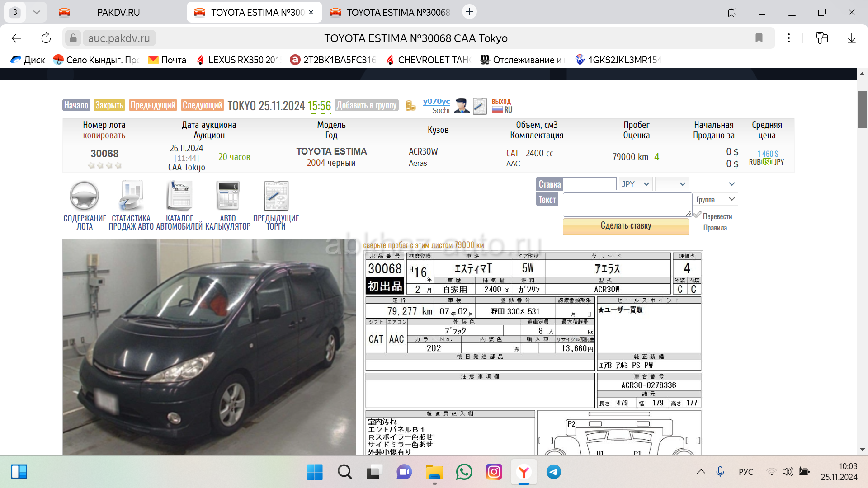The width and height of the screenshot is (868, 488).
Task: Click the system volume icon
Action: [x=788, y=472]
